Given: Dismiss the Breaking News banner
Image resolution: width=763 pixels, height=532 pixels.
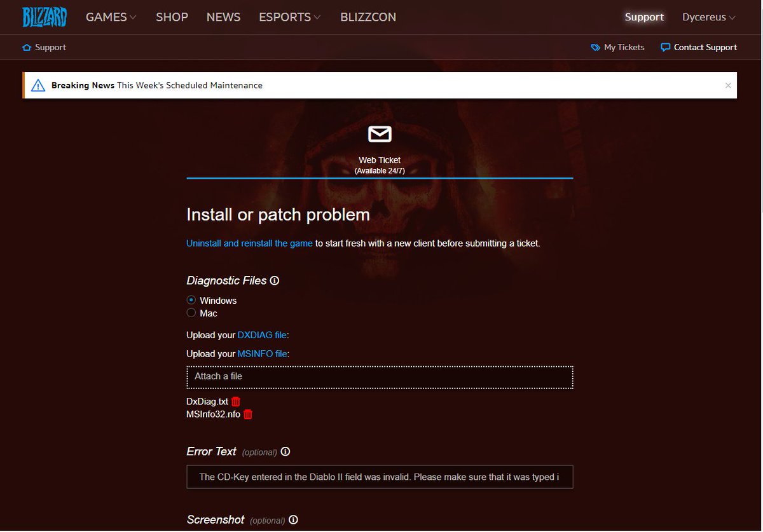Looking at the screenshot, I should click(x=728, y=85).
